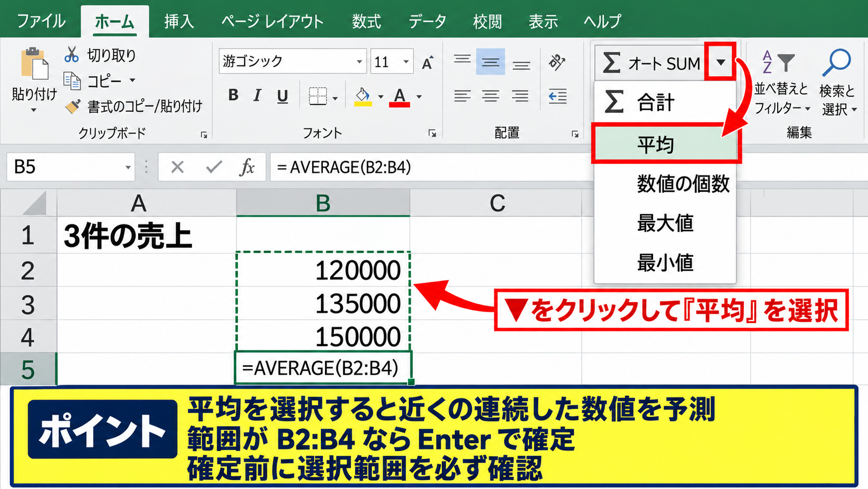Image resolution: width=868 pixels, height=489 pixels.
Task: Confirm the formula with the checkmark icon
Action: [x=214, y=167]
